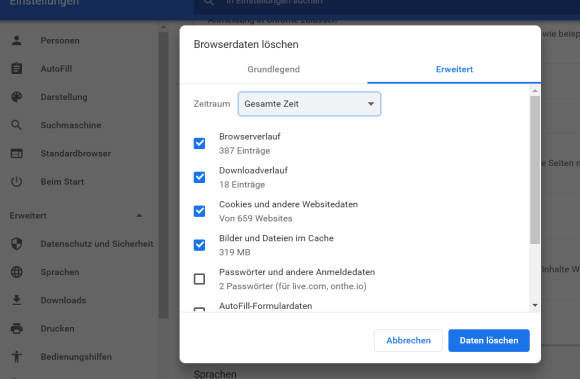Confirm with the Daten löschen button
Screen dimensions: 580x379
[489, 341]
